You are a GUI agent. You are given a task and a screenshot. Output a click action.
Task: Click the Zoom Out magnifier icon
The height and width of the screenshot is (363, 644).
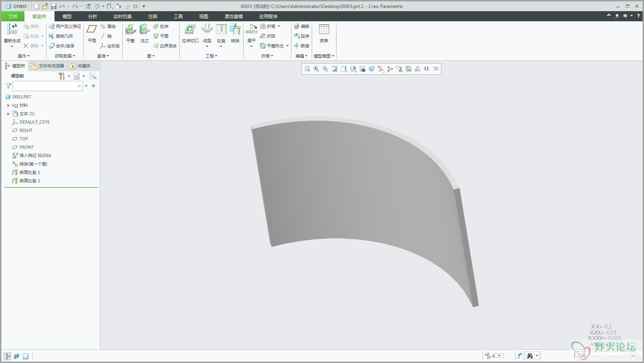(x=325, y=69)
